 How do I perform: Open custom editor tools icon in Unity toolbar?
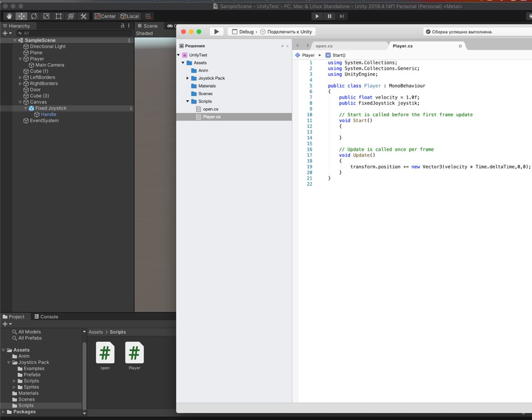tap(84, 16)
